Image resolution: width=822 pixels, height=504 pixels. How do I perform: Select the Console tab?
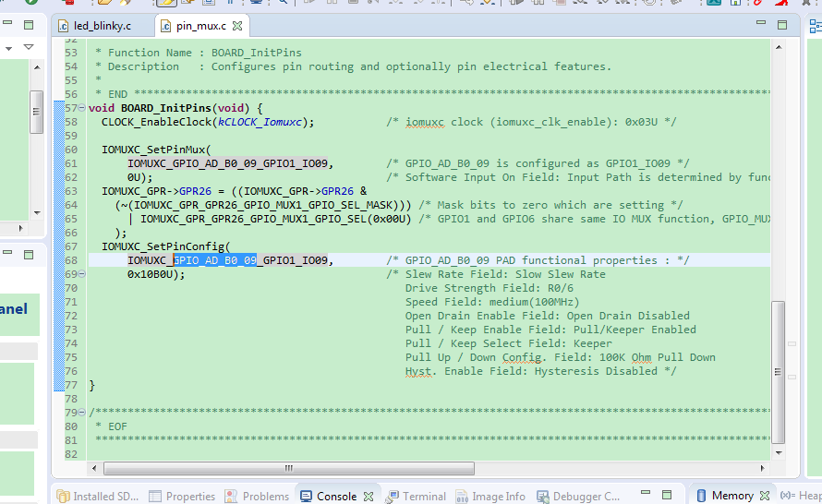pos(329,496)
